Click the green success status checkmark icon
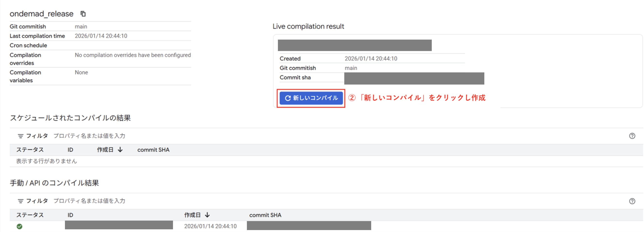Image resolution: width=644 pixels, height=232 pixels. (19, 226)
